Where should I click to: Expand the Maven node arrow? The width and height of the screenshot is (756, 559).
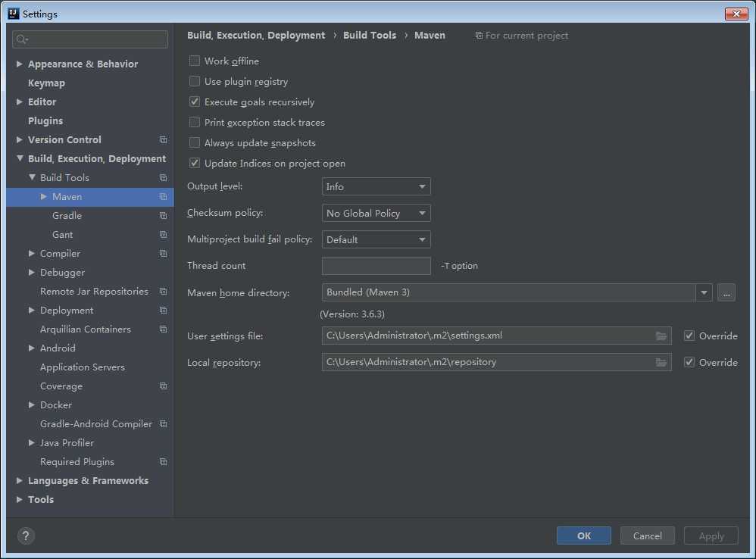point(44,197)
